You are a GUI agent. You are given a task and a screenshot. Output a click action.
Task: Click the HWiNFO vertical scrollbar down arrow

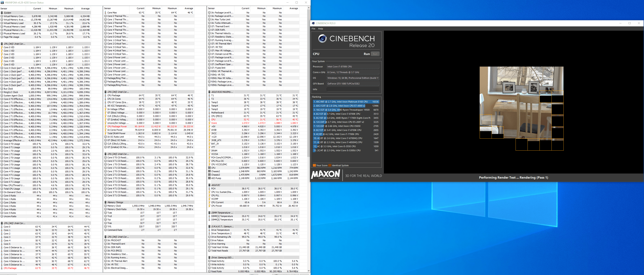(309, 271)
